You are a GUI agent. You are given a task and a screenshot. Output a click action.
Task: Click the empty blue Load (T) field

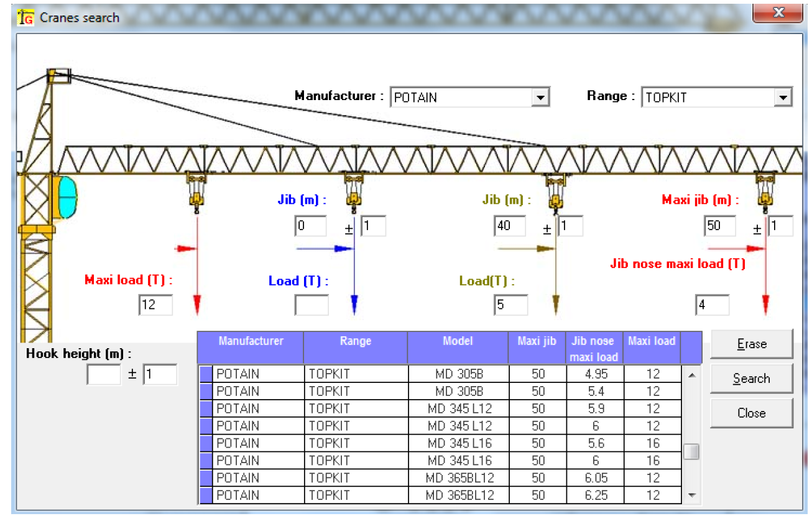(x=311, y=305)
